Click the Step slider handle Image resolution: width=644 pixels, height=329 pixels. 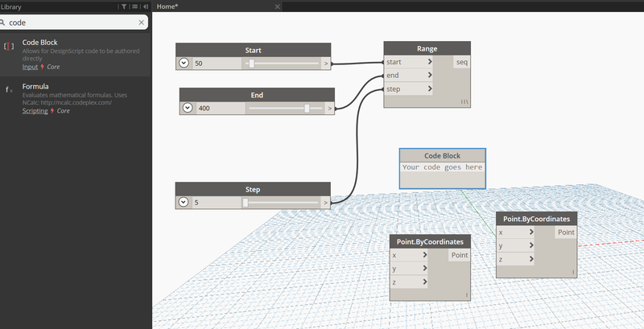pos(246,202)
